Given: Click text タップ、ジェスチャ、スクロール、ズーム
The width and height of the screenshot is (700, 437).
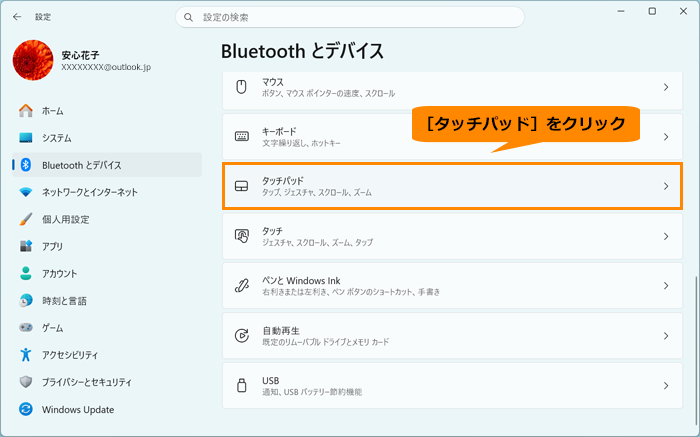Looking at the screenshot, I should 317,193.
